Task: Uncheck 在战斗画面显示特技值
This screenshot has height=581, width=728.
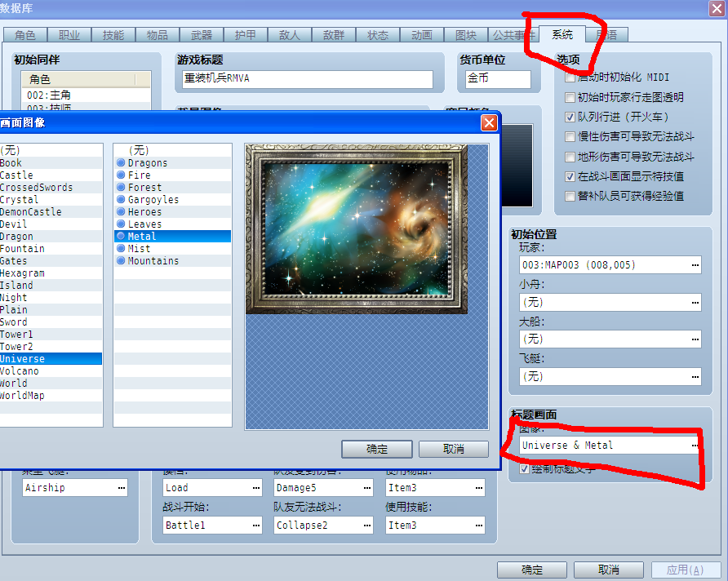Action: 570,176
